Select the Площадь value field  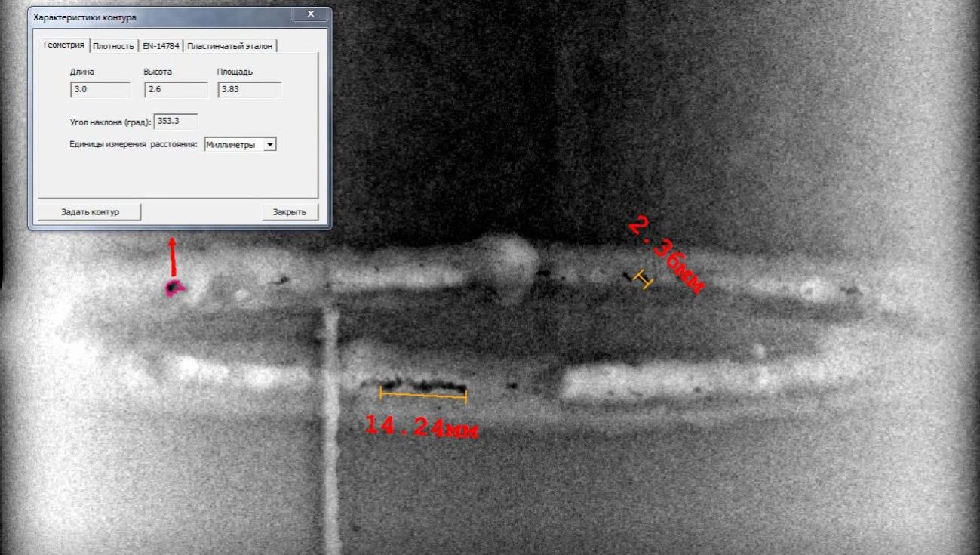click(x=249, y=90)
